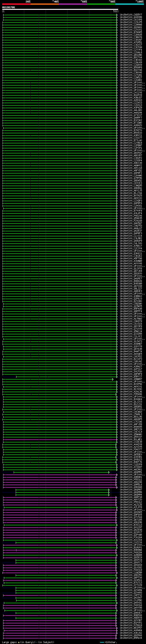The width and height of the screenshot is (146, 644).
Task: Select the UniRef100_C2TUA1 label
Action: point(131,75)
